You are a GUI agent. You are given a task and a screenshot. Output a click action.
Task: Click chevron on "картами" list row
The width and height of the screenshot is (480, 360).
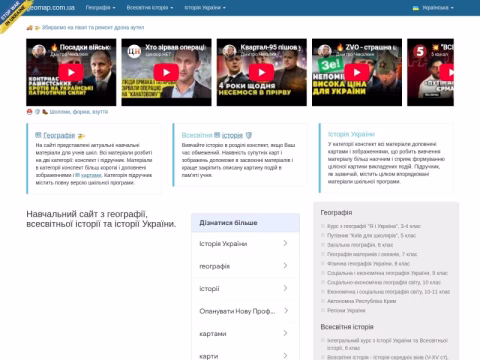pyautogui.click(x=285, y=333)
